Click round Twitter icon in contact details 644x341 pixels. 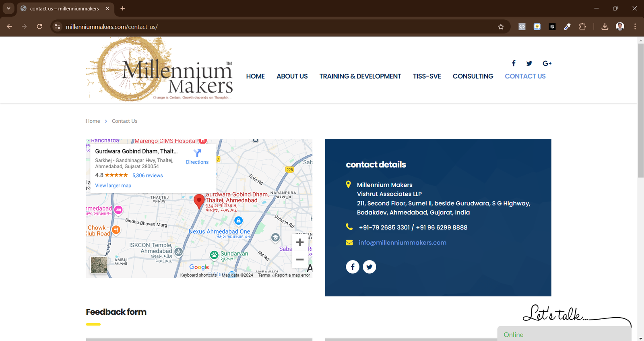click(x=369, y=267)
